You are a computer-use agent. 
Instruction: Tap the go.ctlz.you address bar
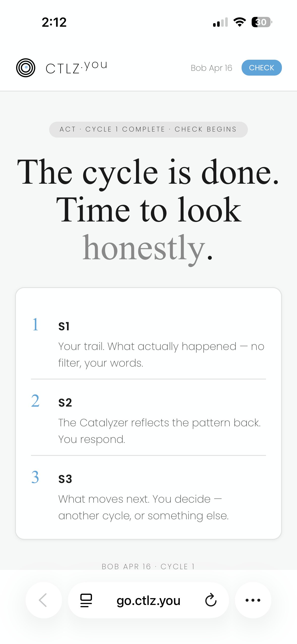(x=149, y=600)
